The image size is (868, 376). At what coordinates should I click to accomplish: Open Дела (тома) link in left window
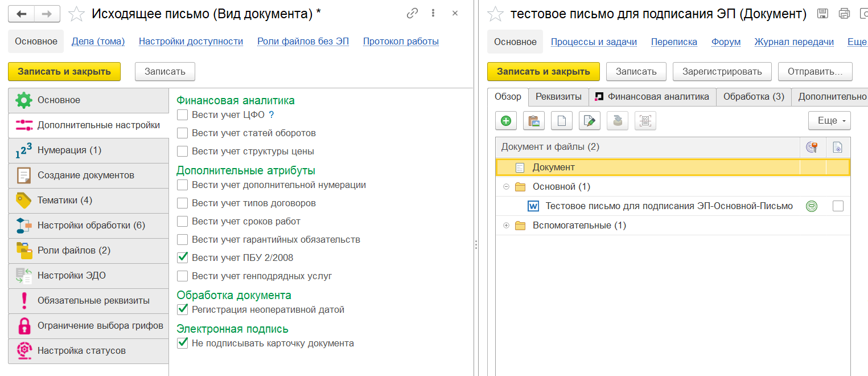98,42
